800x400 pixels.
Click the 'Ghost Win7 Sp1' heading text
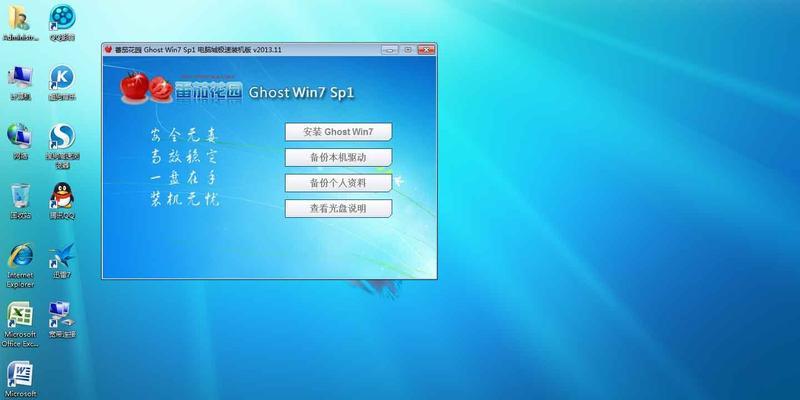click(301, 93)
